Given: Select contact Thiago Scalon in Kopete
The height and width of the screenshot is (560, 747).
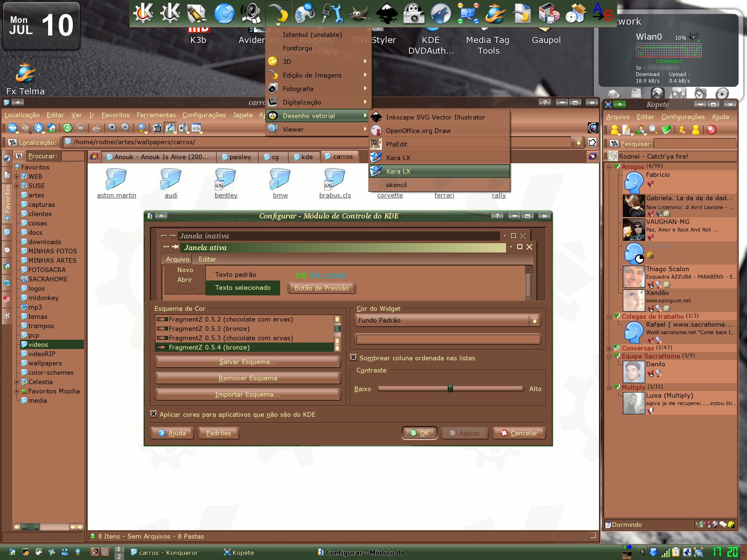Looking at the screenshot, I should tap(679, 277).
